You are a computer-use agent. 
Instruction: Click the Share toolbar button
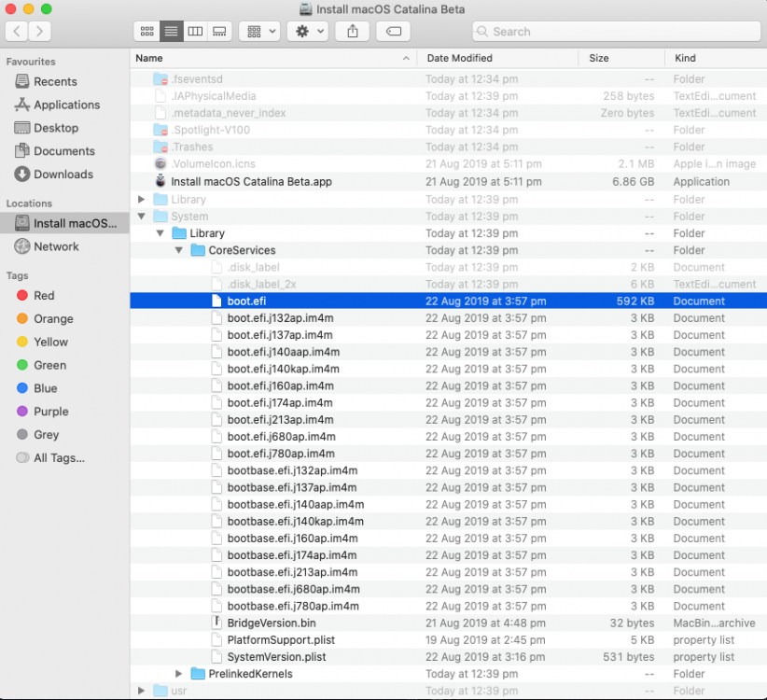coord(352,32)
